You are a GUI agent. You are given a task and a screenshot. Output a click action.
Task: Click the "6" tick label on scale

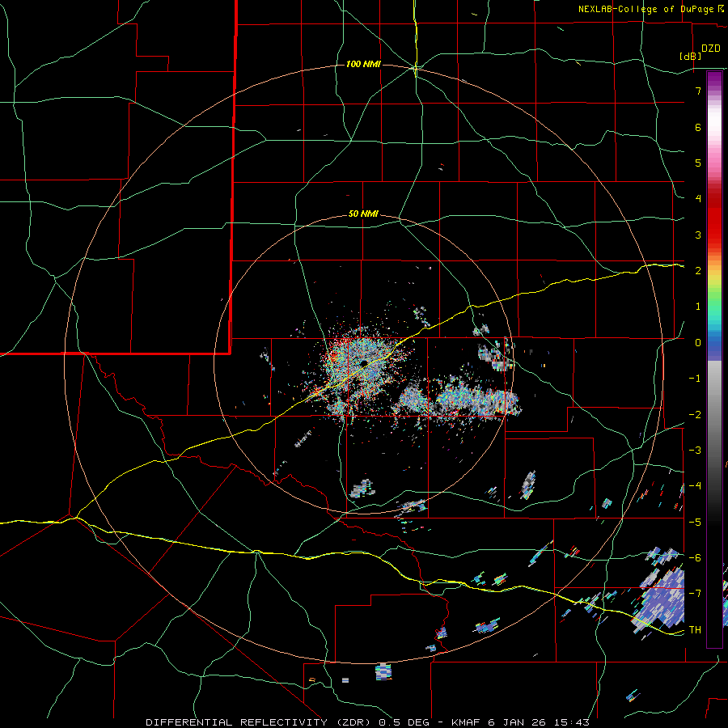698,127
